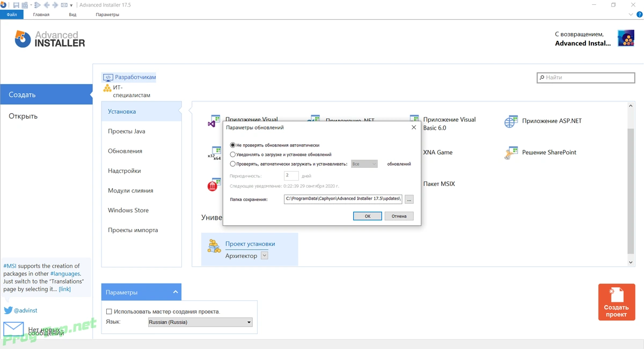644x349 pixels.
Task: Open the Все updates type dropdown
Action: point(364,164)
